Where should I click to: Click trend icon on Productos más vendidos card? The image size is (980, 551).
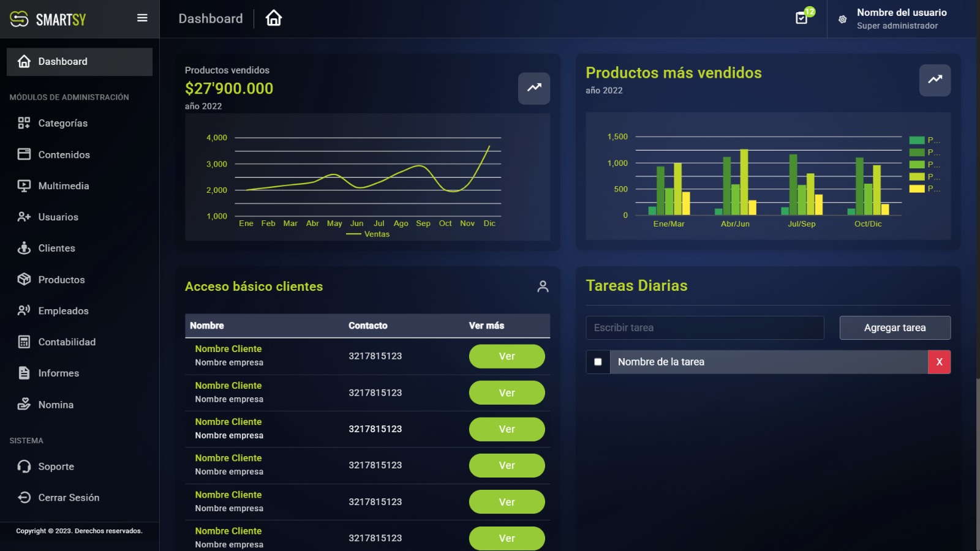click(935, 80)
